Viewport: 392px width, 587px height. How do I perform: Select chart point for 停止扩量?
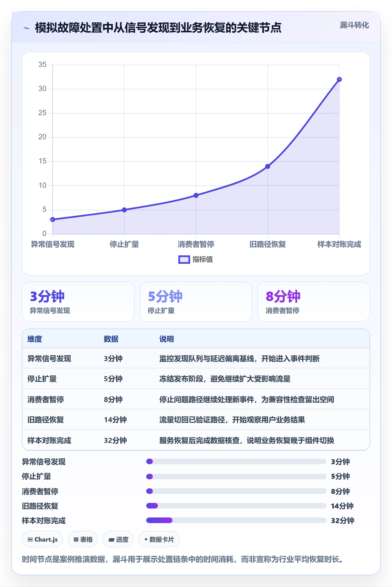pyautogui.click(x=124, y=210)
